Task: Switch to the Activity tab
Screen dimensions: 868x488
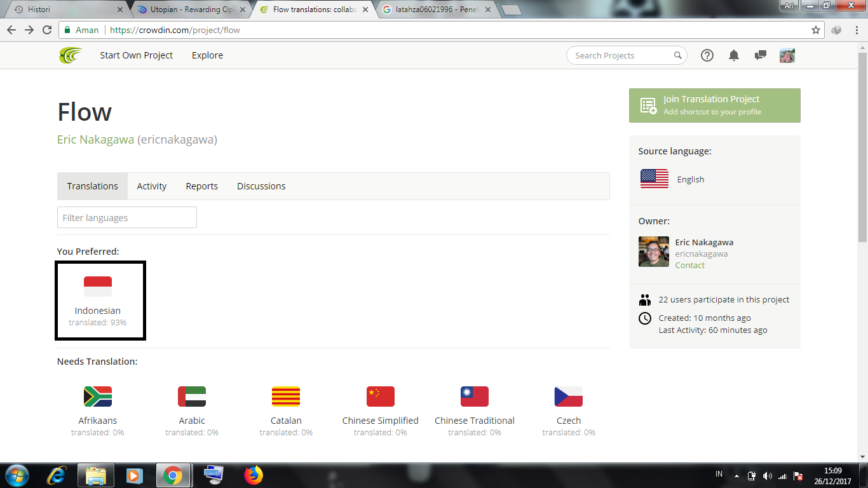Action: pos(152,186)
